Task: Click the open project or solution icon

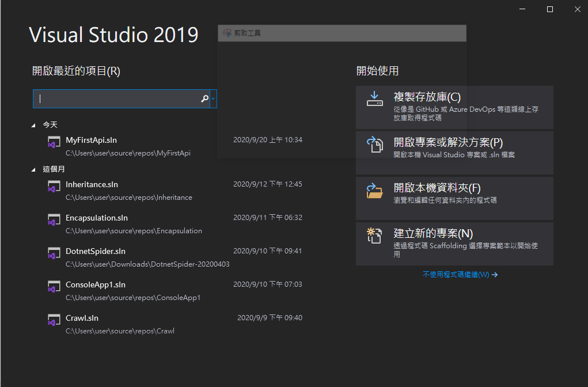Action: [x=374, y=145]
